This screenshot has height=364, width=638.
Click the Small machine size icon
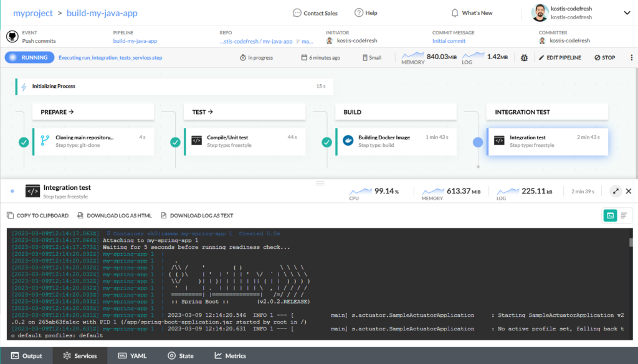(x=365, y=58)
